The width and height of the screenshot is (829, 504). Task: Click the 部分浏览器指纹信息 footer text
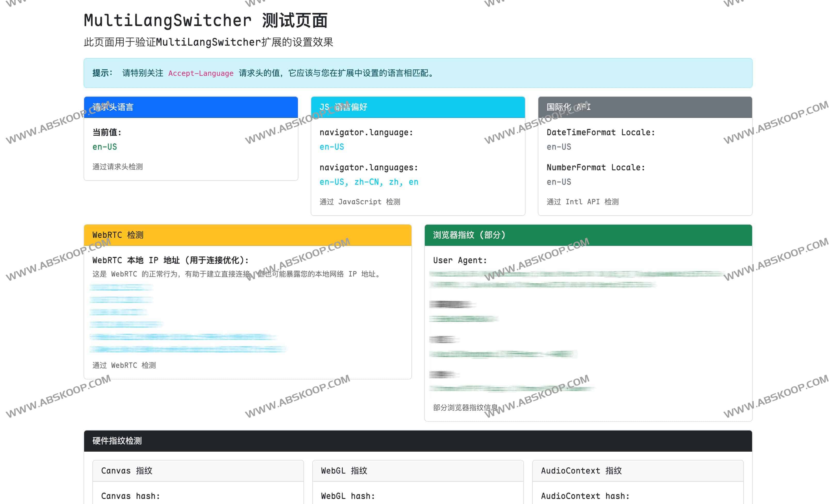pos(465,408)
